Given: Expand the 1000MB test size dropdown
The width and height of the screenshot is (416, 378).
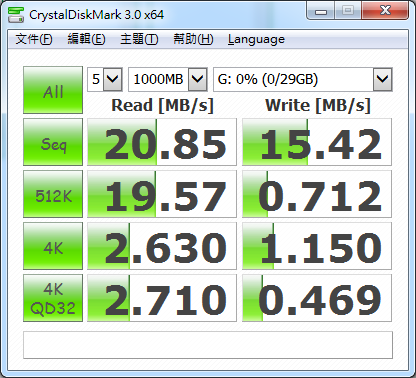Looking at the screenshot, I should [197, 79].
